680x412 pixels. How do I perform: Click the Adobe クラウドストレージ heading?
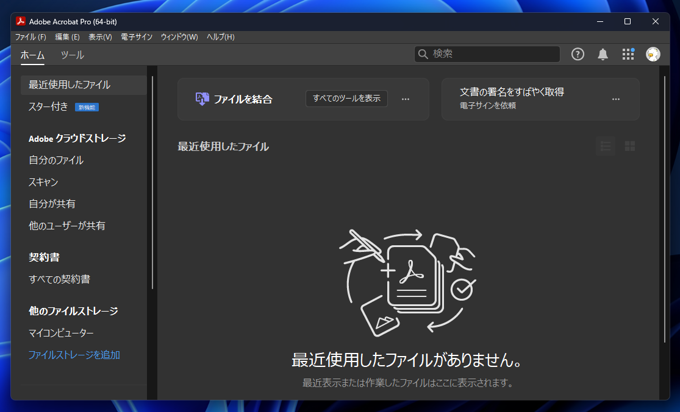point(77,138)
